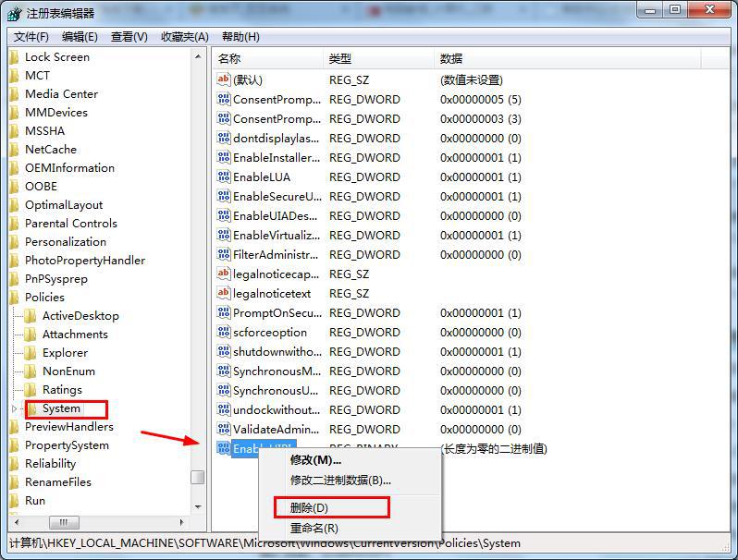
Task: Choose 重命名(R) in the context menu
Action: 314,529
